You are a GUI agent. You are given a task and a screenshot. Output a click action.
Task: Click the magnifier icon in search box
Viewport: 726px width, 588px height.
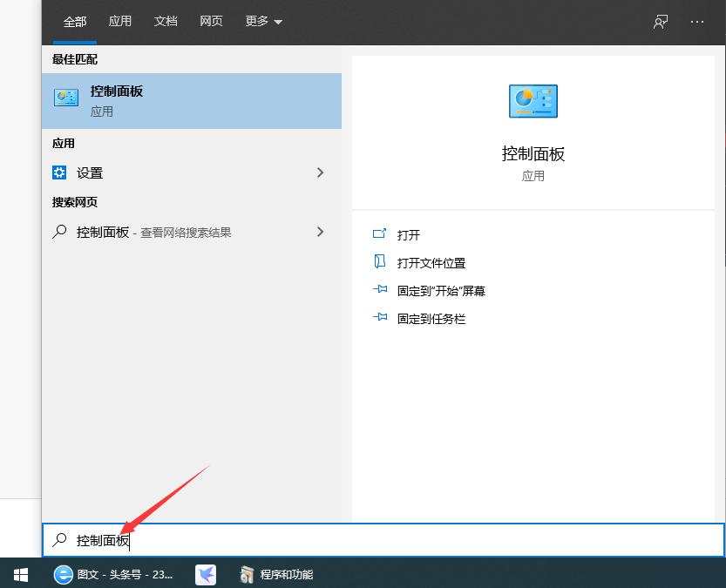click(x=58, y=540)
